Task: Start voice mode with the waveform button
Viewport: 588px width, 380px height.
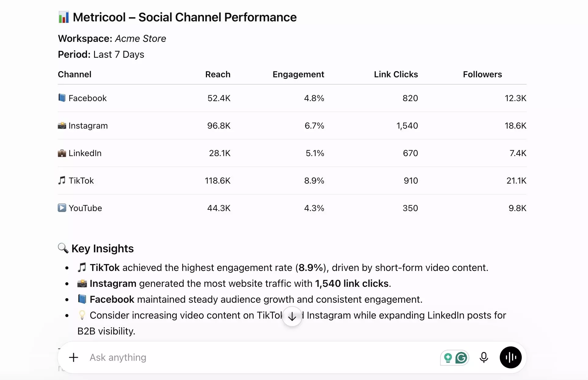Action: 510,357
